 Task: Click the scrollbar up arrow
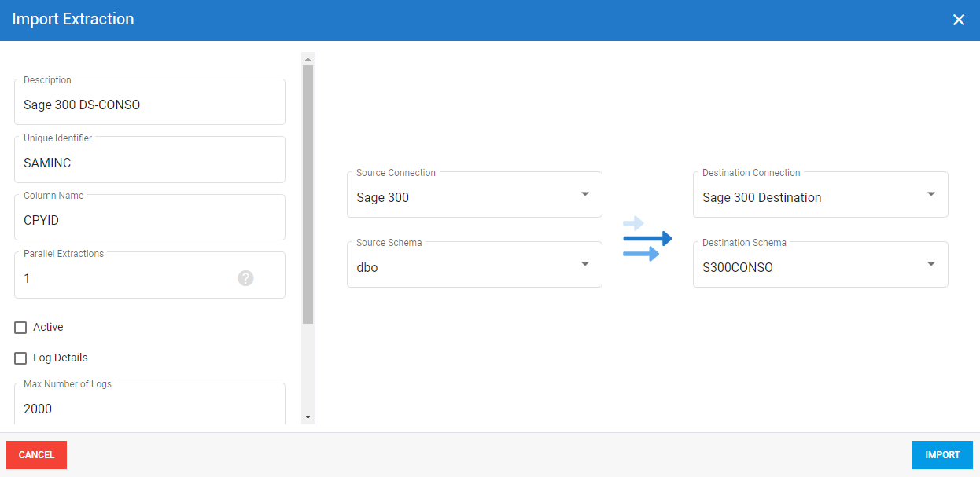[308, 59]
